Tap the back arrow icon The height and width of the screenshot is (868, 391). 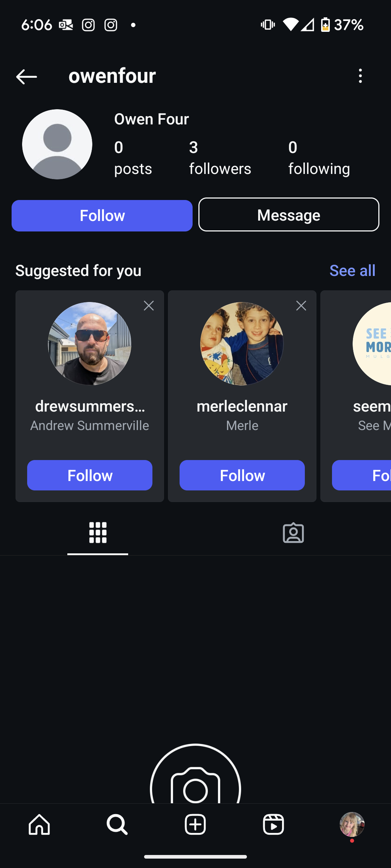[x=26, y=77]
